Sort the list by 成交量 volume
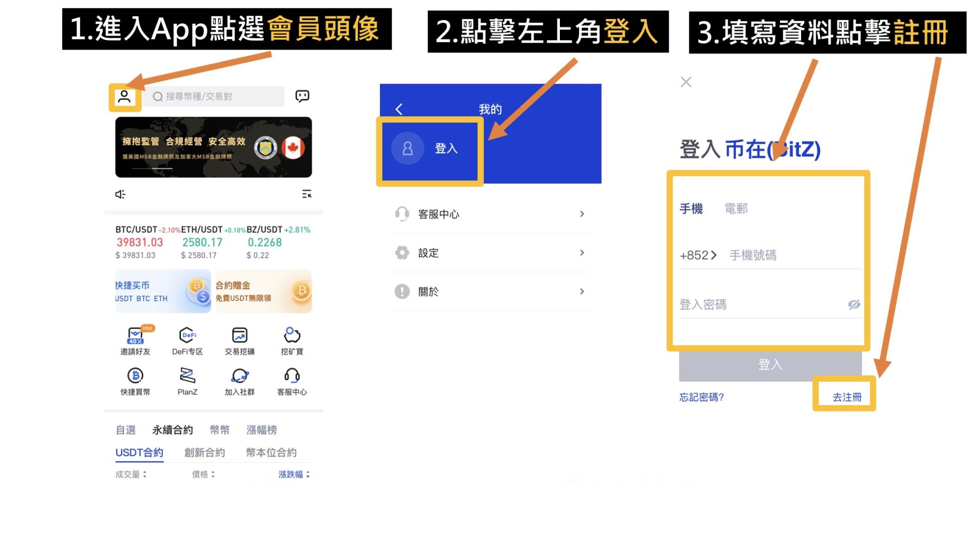980x548 pixels. (131, 474)
